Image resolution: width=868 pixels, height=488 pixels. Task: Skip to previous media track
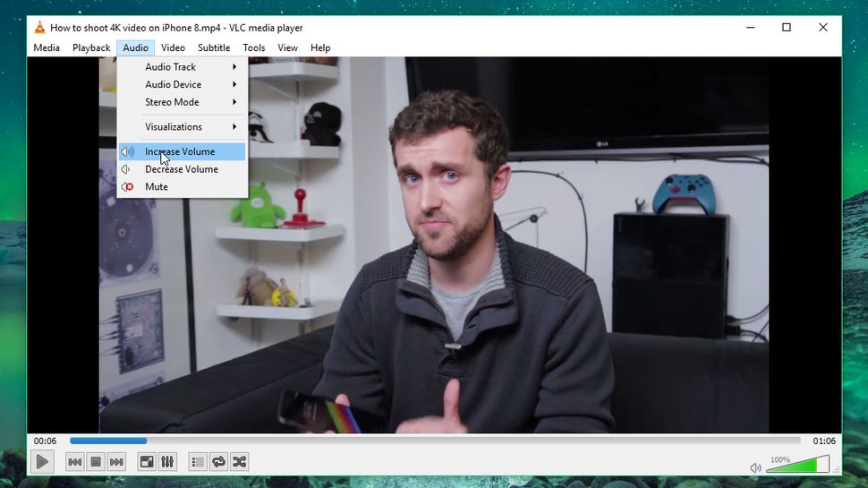point(75,461)
